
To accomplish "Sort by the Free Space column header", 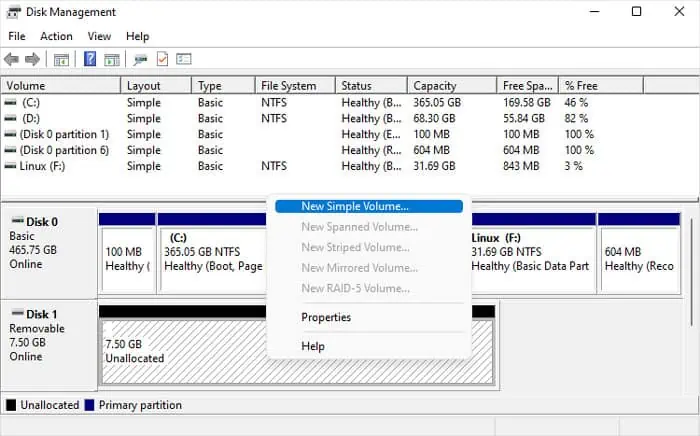I will coord(528,85).
